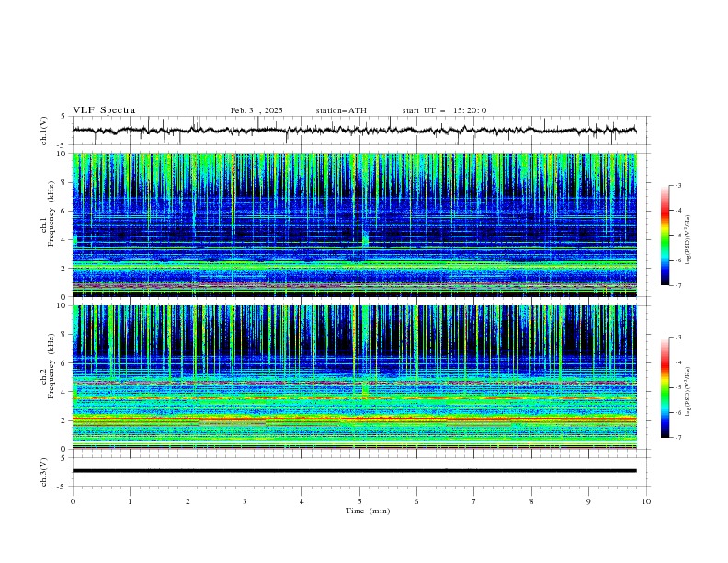Click the "Time (min)" axis title

click(368, 511)
